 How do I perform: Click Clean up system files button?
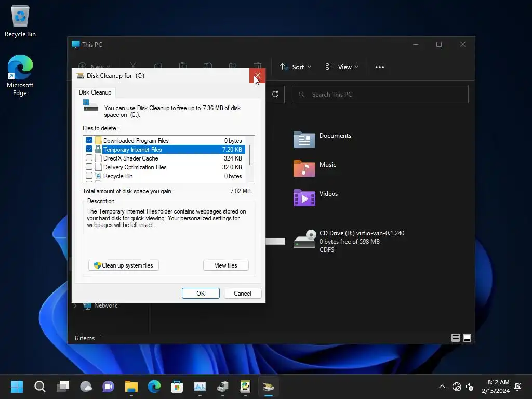click(x=124, y=265)
